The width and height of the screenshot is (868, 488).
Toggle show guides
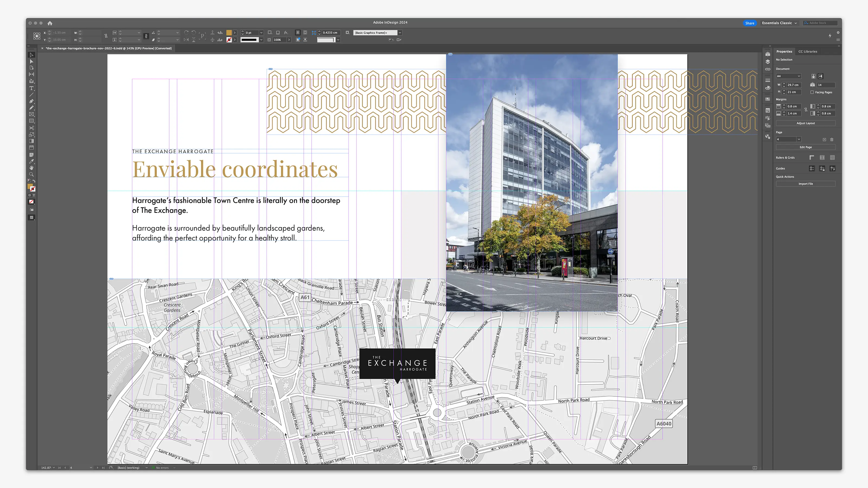tap(812, 168)
